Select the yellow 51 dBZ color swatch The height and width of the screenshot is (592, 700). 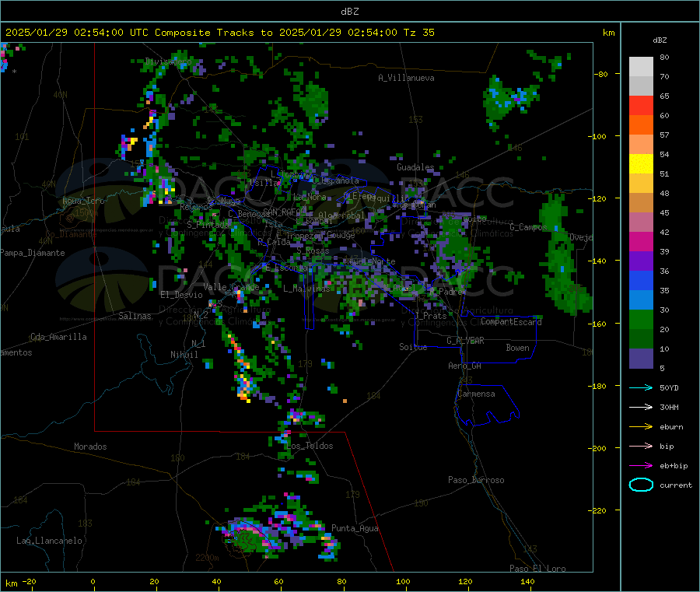(641, 164)
